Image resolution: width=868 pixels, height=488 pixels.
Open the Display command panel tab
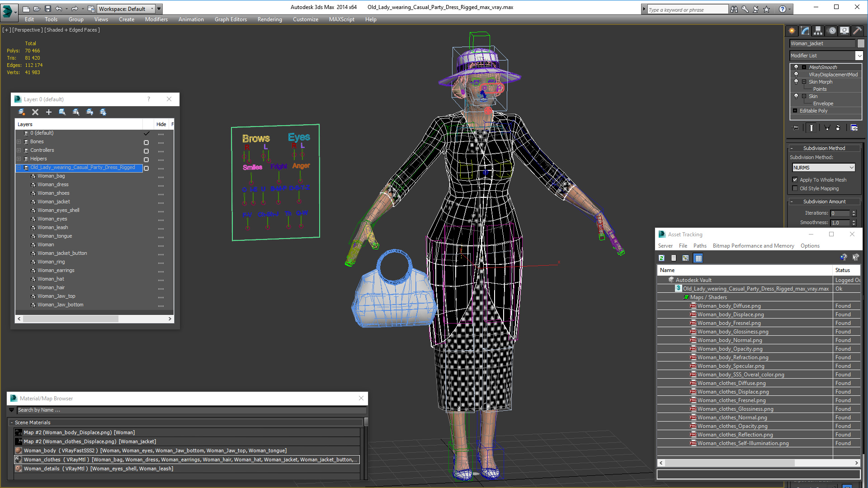pyautogui.click(x=844, y=30)
